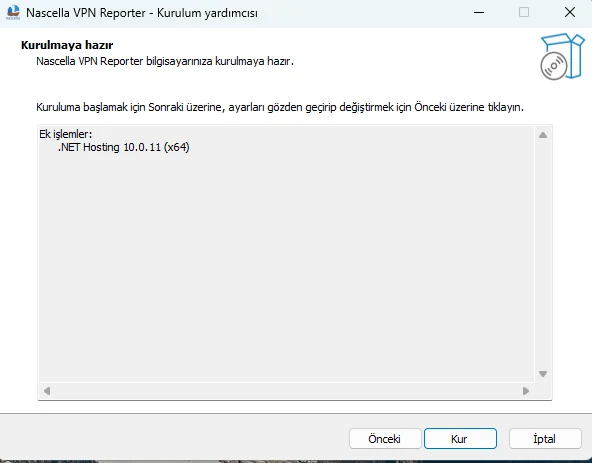Click the summary box scroll left arrow
Image resolution: width=592 pixels, height=463 pixels.
coord(47,391)
